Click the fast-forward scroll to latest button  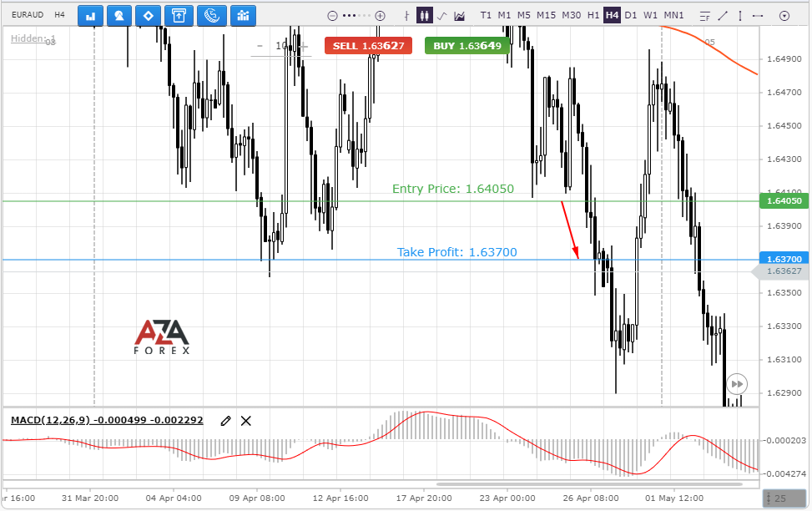coord(737,384)
